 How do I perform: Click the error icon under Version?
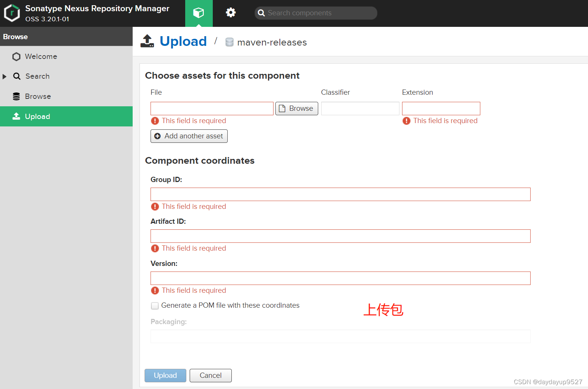(155, 291)
